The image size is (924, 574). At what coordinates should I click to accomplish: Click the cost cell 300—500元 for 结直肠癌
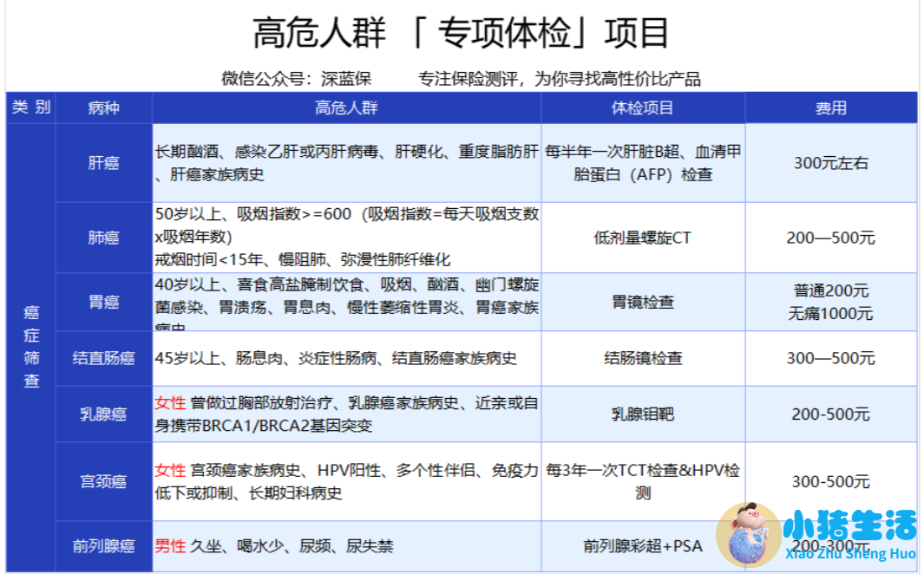pos(831,358)
